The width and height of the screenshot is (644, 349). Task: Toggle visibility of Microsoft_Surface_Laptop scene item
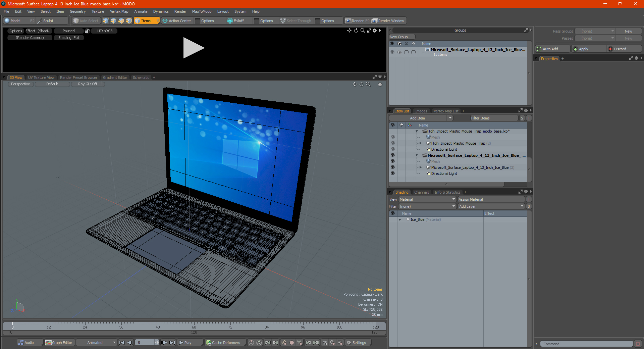click(x=392, y=155)
